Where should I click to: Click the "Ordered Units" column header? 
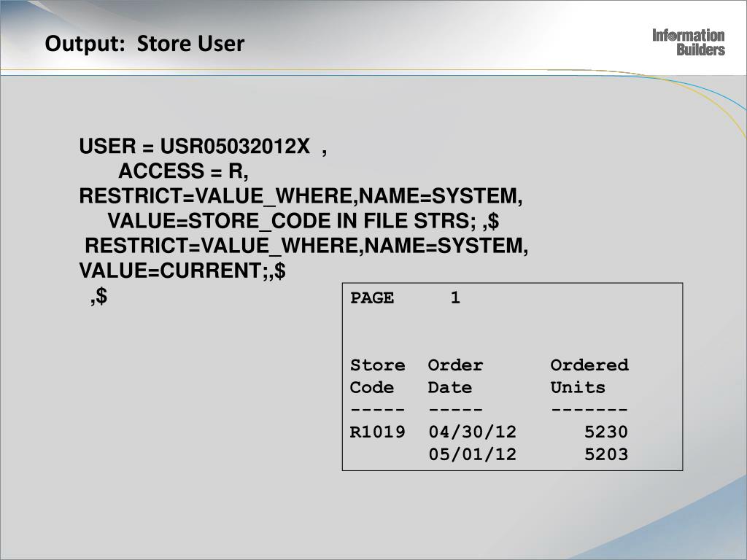(x=589, y=376)
